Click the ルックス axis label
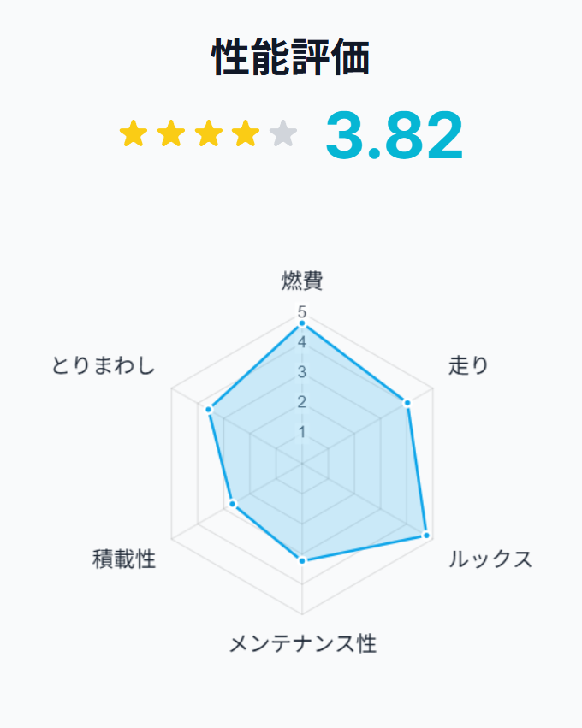The height and width of the screenshot is (728, 582). click(490, 559)
